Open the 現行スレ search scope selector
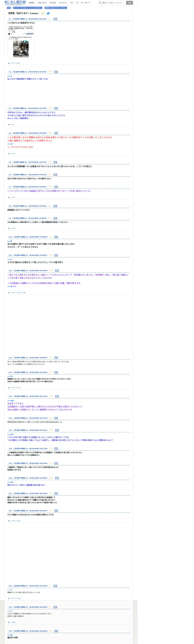The image size is (194, 644). point(105,3)
